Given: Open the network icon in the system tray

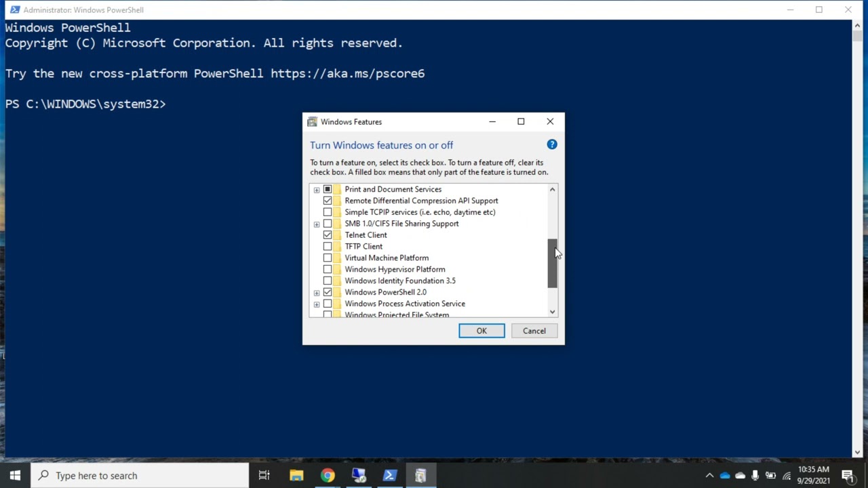Looking at the screenshot, I should coord(787,476).
